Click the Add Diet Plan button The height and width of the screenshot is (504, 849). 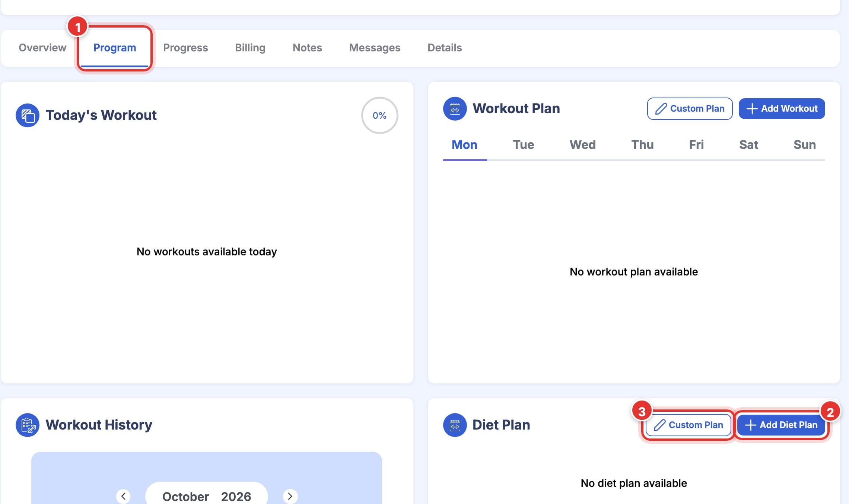tap(781, 425)
